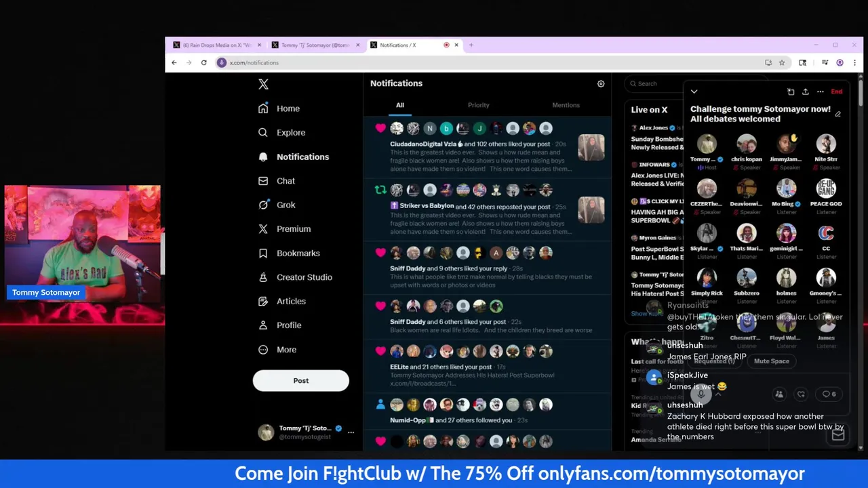This screenshot has height=488, width=868.
Task: Switch to the Priority notifications tab
Action: (x=478, y=105)
